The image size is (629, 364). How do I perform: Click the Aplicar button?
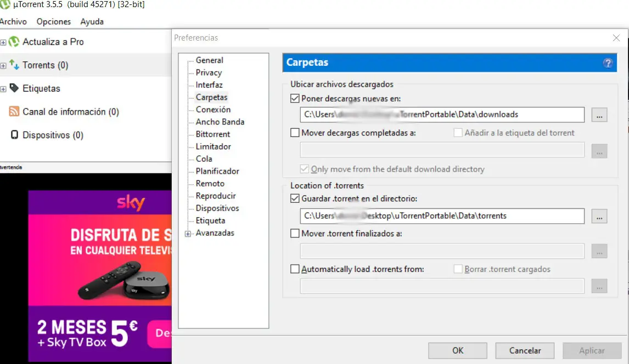(592, 351)
